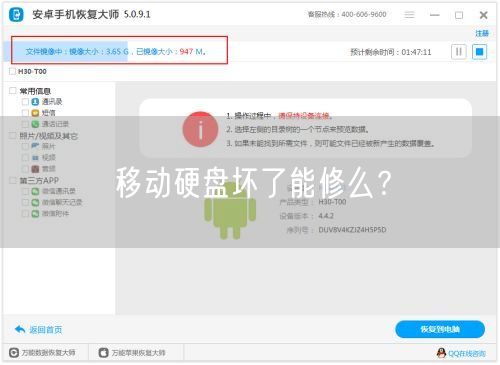Click the blue back arrow icon at the bottom left
The height and width of the screenshot is (365, 500).
(x=20, y=329)
